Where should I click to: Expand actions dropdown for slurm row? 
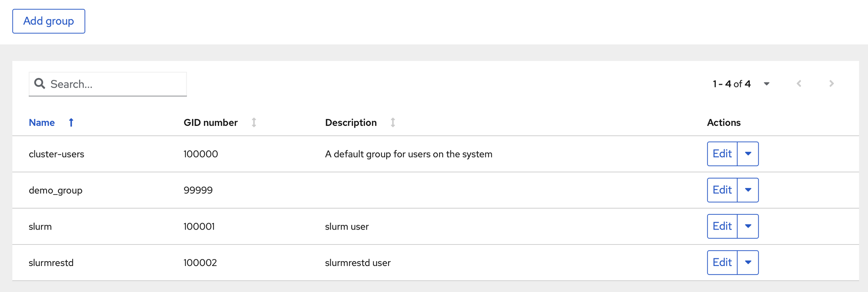(x=748, y=226)
